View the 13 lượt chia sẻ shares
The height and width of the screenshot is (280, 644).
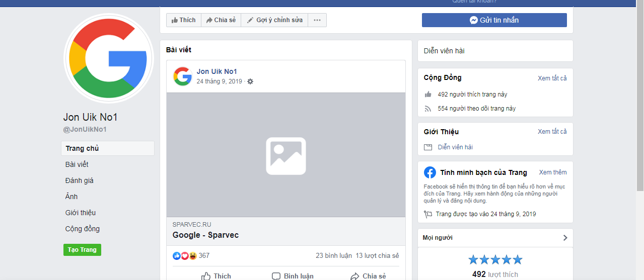point(377,256)
